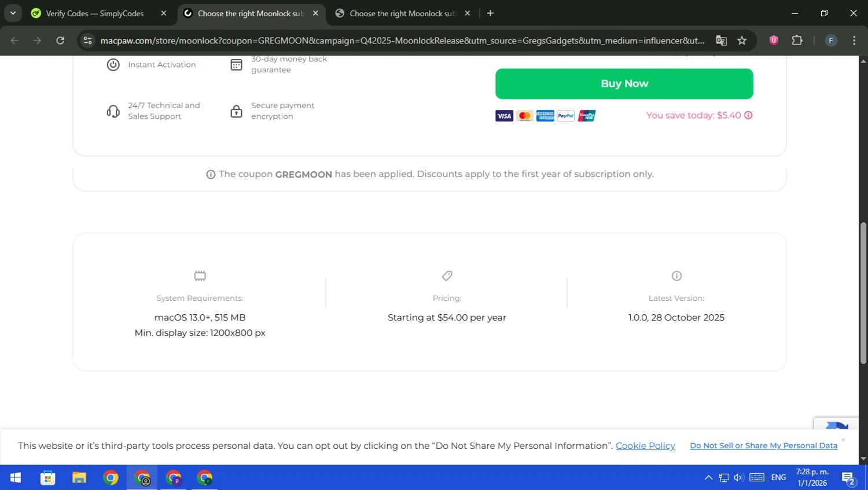868x490 pixels.
Task: Click the Pricing tag icon
Action: pos(447,276)
